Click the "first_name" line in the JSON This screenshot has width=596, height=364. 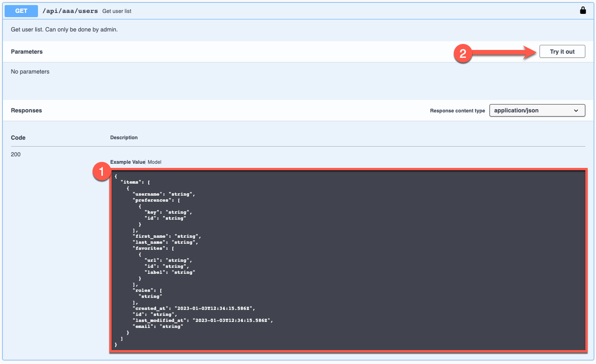pyautogui.click(x=167, y=236)
